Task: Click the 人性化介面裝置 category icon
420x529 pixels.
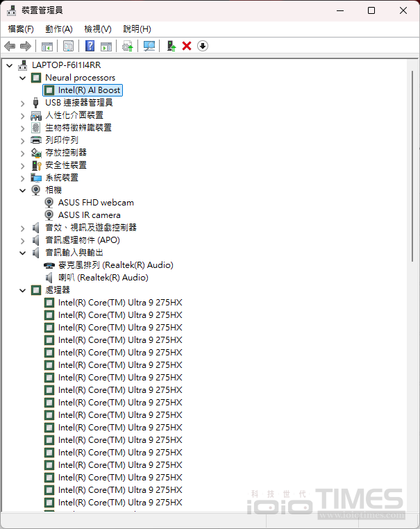Action: (36, 116)
